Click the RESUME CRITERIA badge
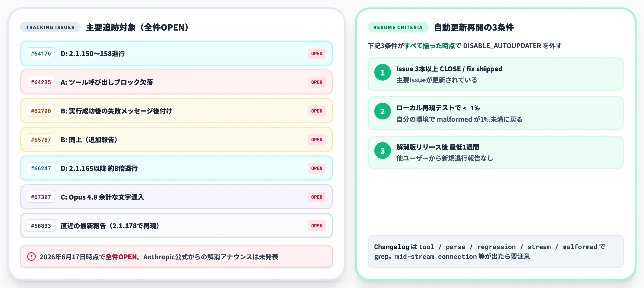The image size is (644, 288). (398, 27)
